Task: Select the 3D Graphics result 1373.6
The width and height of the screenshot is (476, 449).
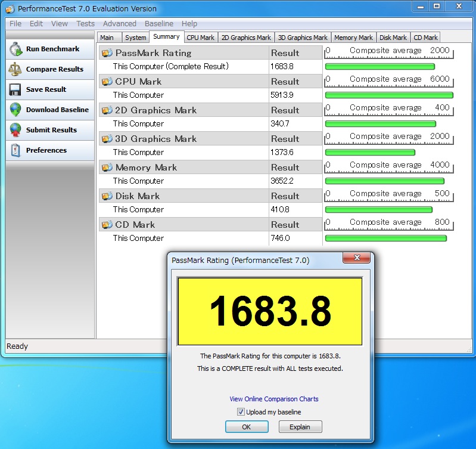Action: 282,152
